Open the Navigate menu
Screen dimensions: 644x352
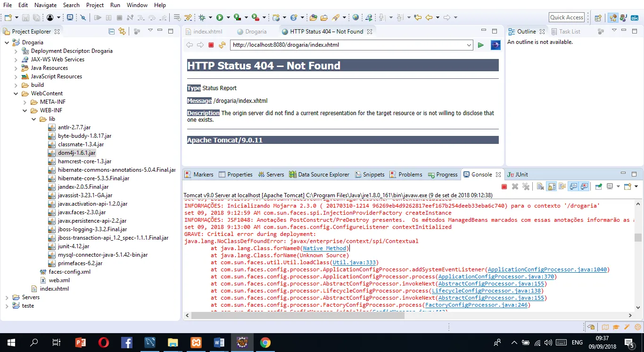click(x=45, y=5)
